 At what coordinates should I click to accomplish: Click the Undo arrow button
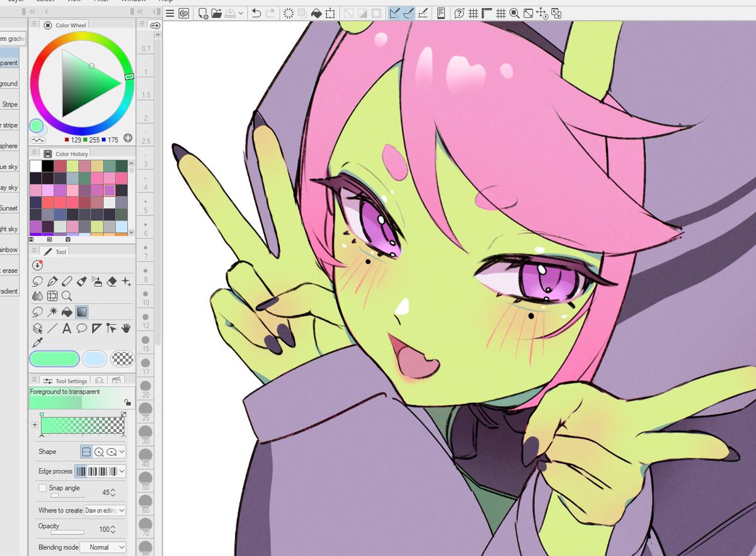tap(257, 13)
